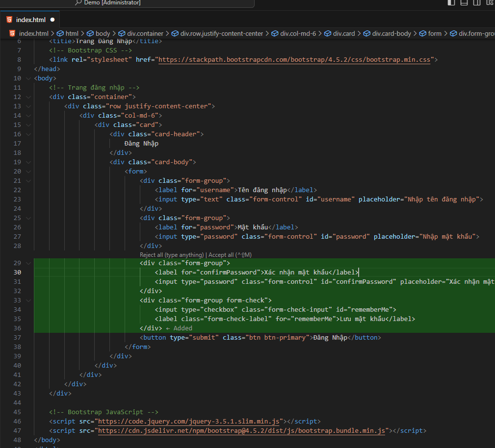The width and height of the screenshot is (495, 448).
Task: Click the HTML5 icon on index.html tab
Action: click(9, 20)
